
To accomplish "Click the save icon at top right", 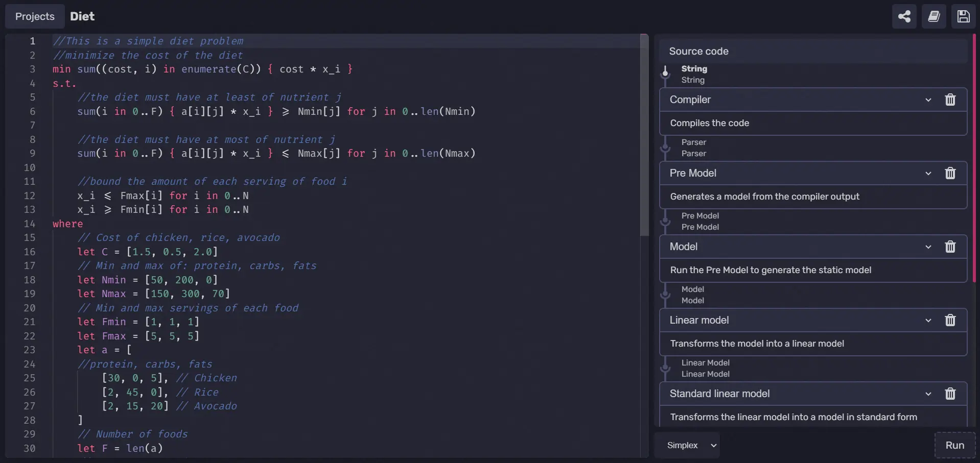I will (x=964, y=16).
